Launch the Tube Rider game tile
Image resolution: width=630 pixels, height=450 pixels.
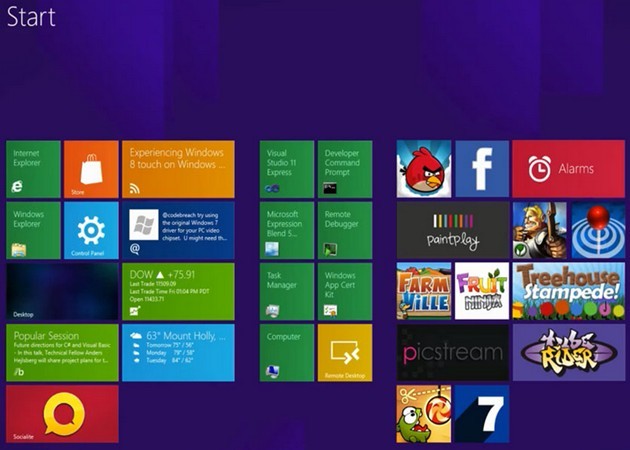click(569, 353)
